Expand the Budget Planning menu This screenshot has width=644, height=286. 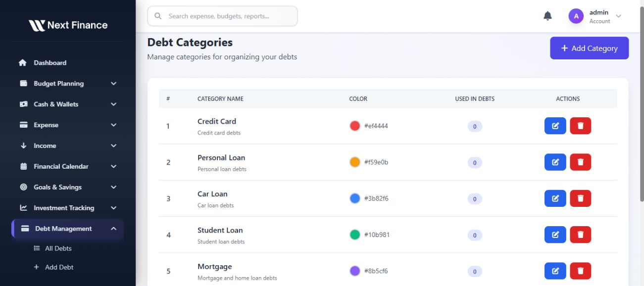pyautogui.click(x=113, y=84)
